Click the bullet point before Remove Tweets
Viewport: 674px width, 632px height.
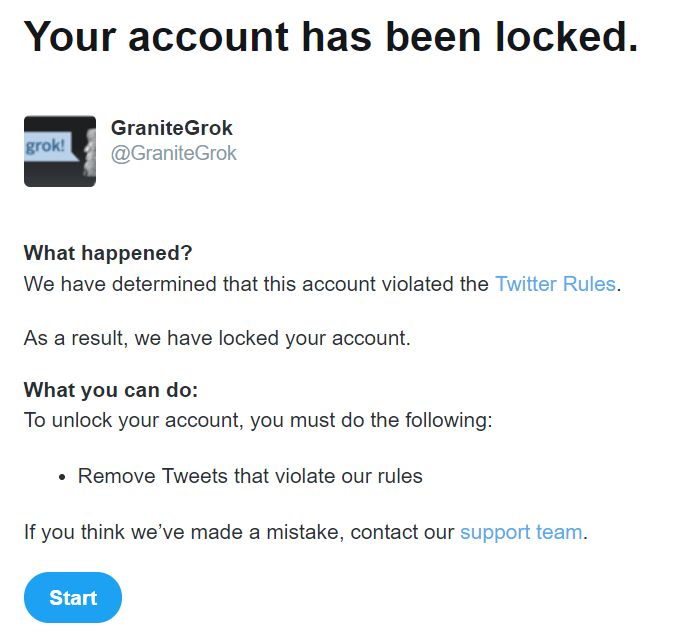coord(63,477)
